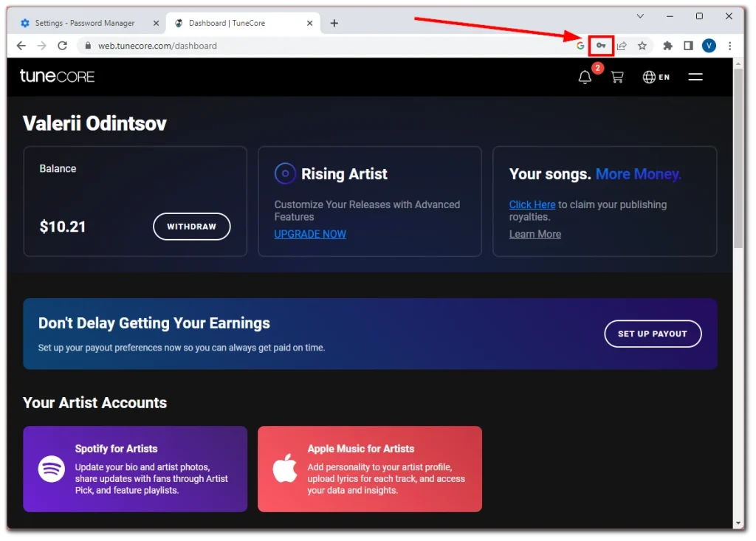The height and width of the screenshot is (541, 756).
Task: Switch to Settings - Password Manager tab
Action: tap(86, 23)
